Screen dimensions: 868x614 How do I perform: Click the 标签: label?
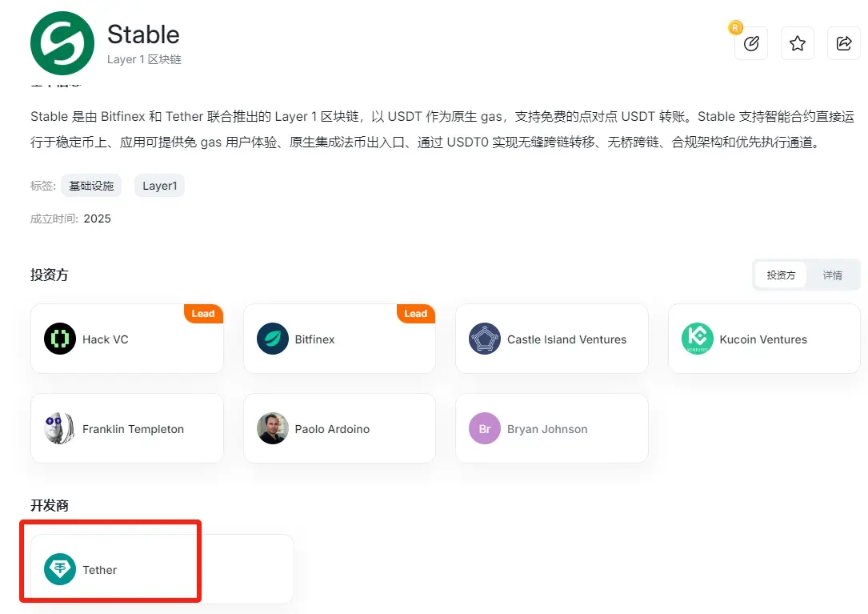coord(43,186)
